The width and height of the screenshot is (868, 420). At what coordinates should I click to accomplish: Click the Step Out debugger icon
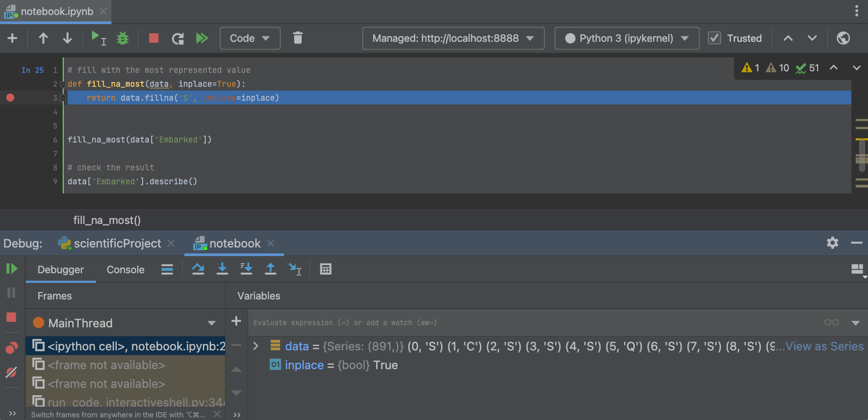pyautogui.click(x=271, y=269)
